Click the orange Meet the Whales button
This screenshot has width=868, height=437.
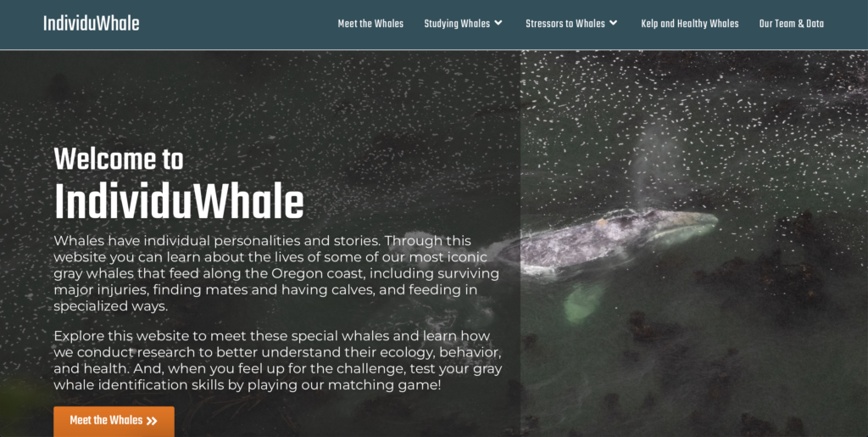click(x=114, y=421)
